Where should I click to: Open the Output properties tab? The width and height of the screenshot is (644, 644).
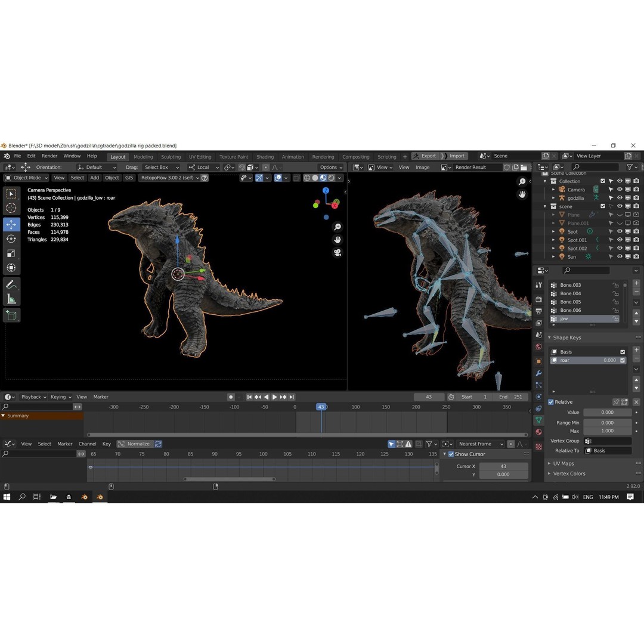pyautogui.click(x=538, y=311)
